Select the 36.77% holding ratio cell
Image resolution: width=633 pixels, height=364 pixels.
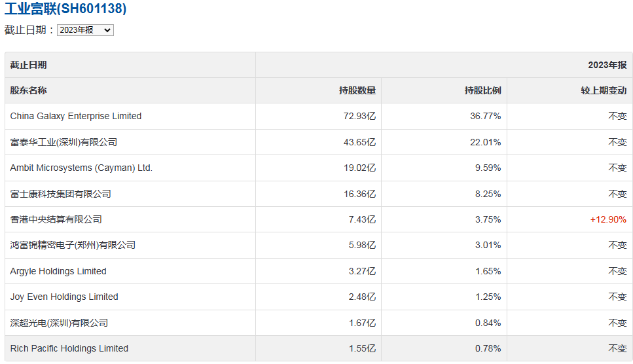[x=488, y=116]
